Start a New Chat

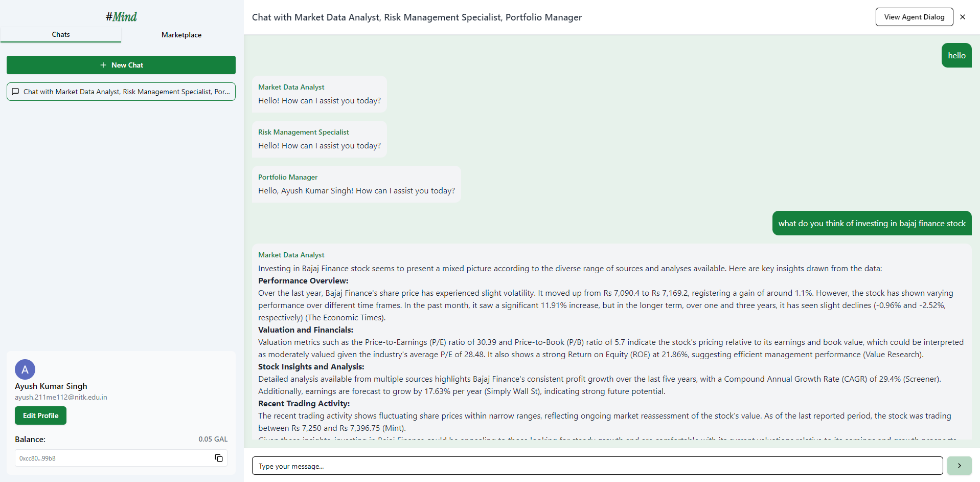click(x=121, y=65)
